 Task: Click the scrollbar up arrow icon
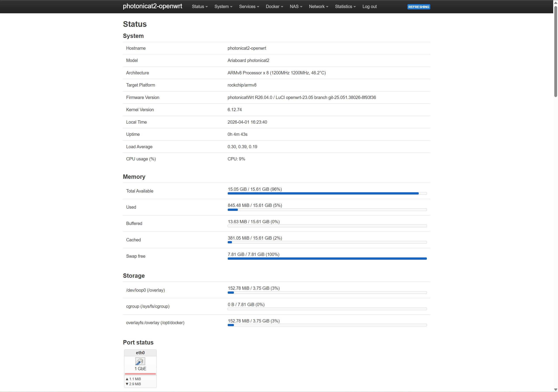(556, 2)
